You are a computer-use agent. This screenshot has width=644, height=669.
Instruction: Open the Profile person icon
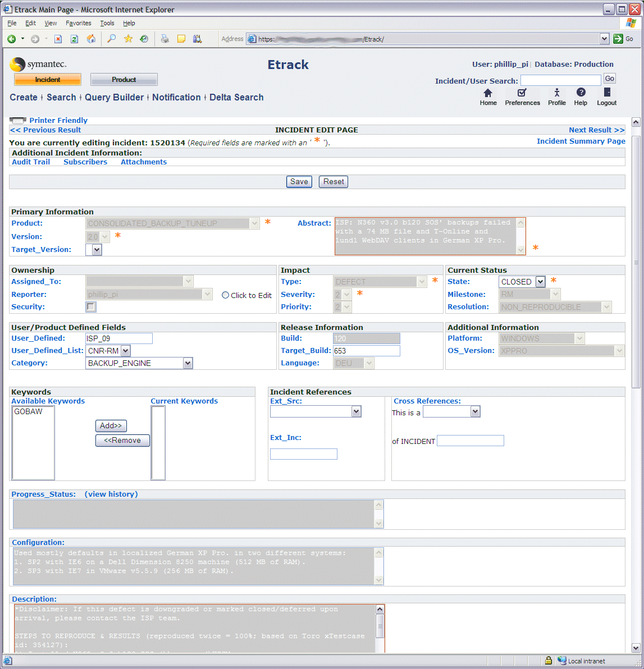[556, 93]
